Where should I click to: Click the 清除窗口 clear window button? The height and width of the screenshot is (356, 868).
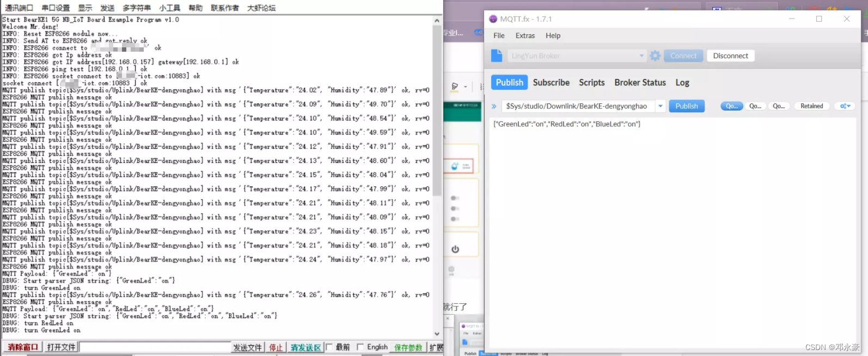click(x=23, y=347)
